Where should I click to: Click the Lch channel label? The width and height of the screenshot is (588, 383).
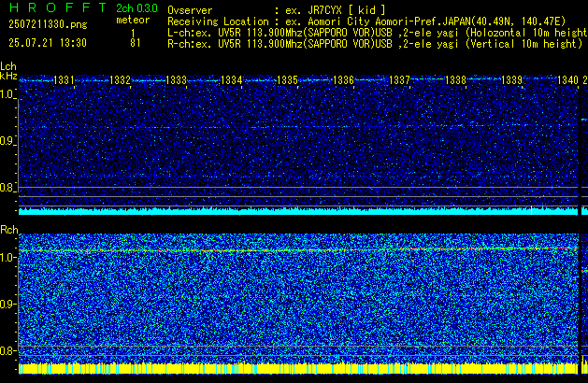8,66
